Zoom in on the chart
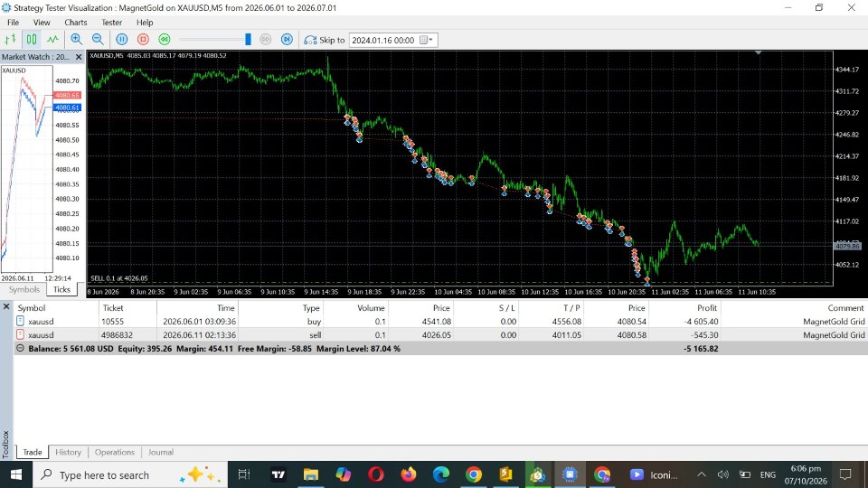The image size is (868, 488). coord(76,39)
